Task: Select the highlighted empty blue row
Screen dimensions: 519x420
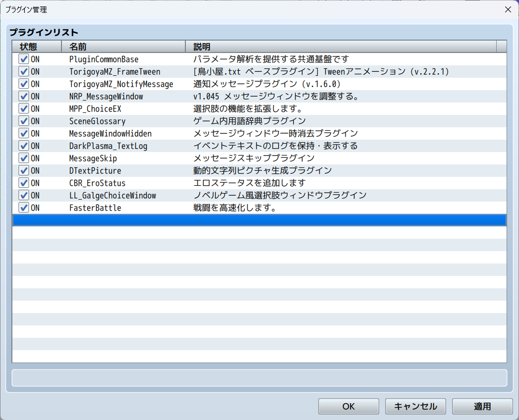Action: 259,220
